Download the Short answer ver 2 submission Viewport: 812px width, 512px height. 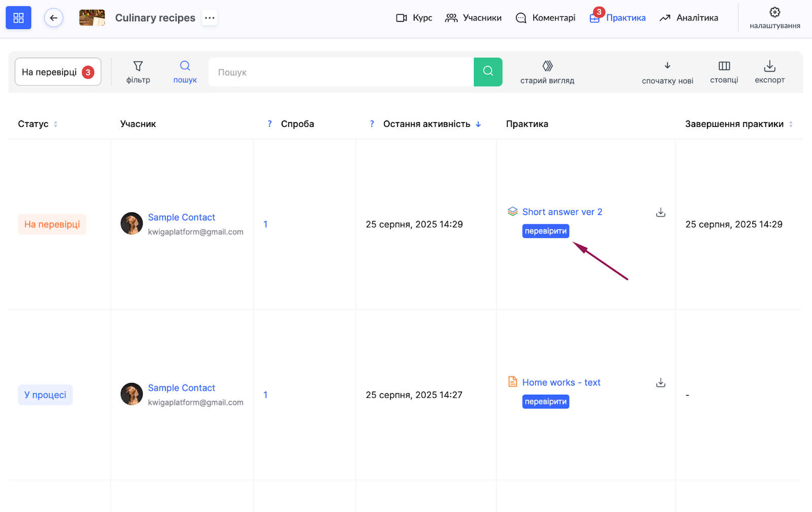(x=660, y=212)
